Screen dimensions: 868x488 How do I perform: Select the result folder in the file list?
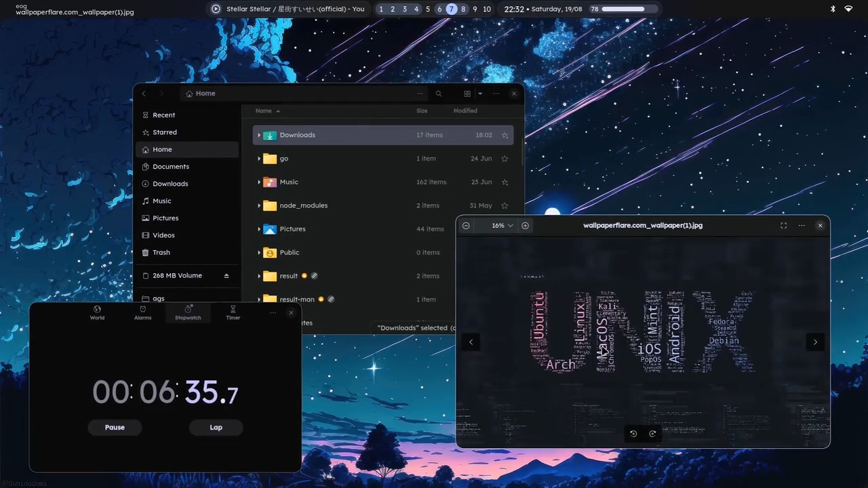[383, 276]
